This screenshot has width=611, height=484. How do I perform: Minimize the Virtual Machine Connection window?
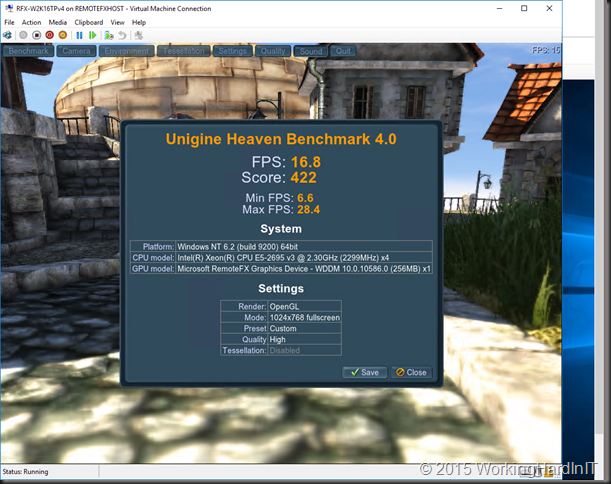pos(499,8)
